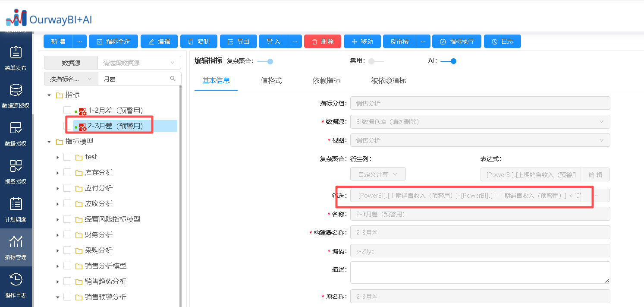Toggle the 禁用 switch
The height and width of the screenshot is (307, 644).
point(376,61)
